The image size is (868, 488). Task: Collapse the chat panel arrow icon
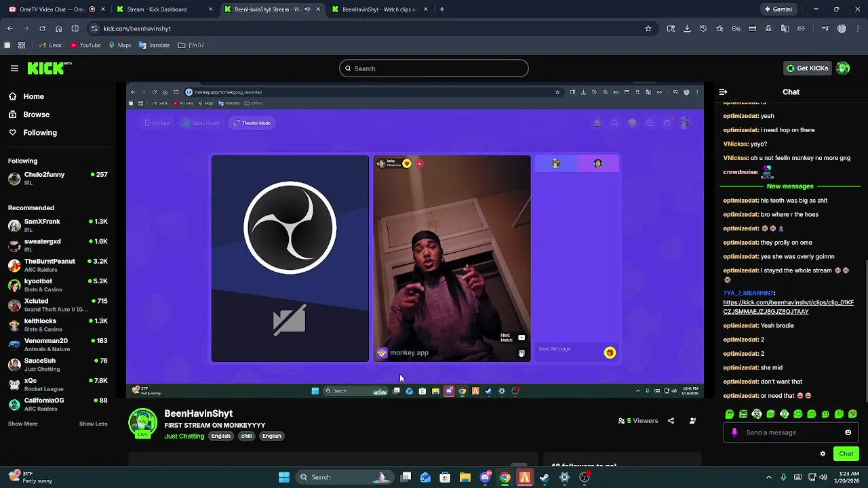click(723, 91)
